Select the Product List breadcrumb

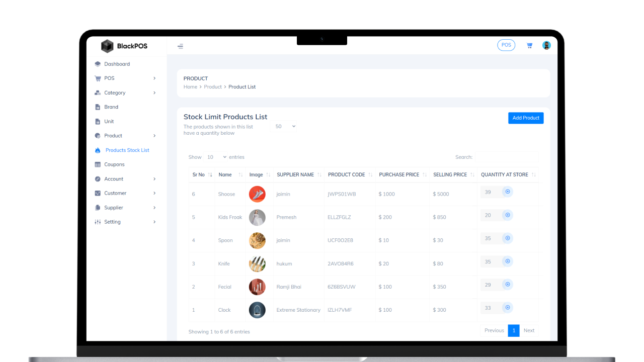[x=242, y=86]
